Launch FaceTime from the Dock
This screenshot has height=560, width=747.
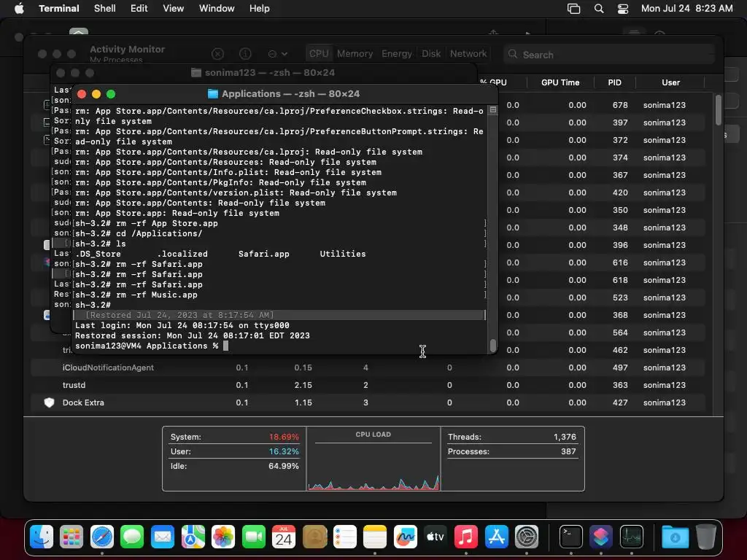(x=253, y=537)
